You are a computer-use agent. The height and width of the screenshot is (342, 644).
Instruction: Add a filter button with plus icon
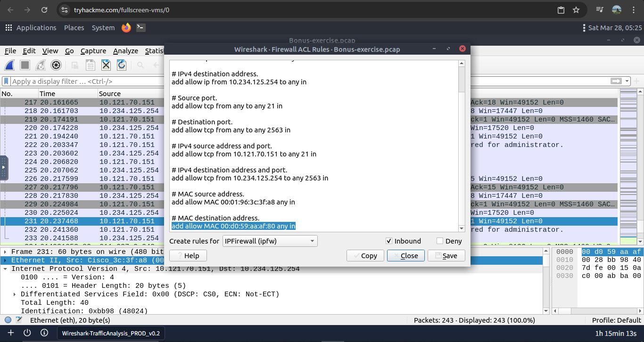pos(637,81)
